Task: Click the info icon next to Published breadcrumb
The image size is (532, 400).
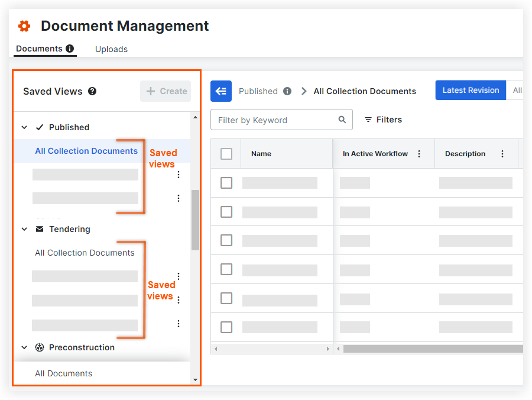Action: click(x=287, y=91)
